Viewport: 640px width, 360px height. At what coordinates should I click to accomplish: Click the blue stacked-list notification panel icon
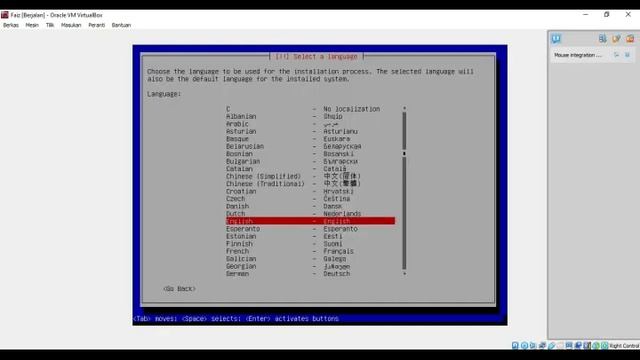pyautogui.click(x=602, y=39)
